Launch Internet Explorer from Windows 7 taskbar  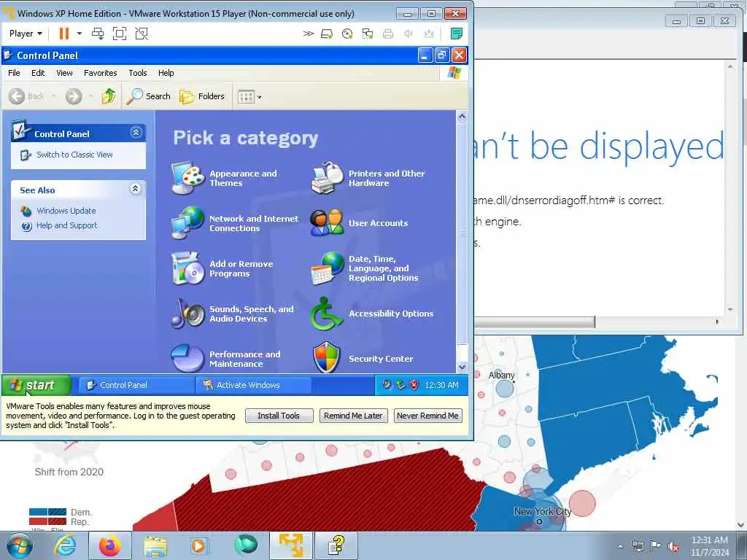(x=65, y=545)
